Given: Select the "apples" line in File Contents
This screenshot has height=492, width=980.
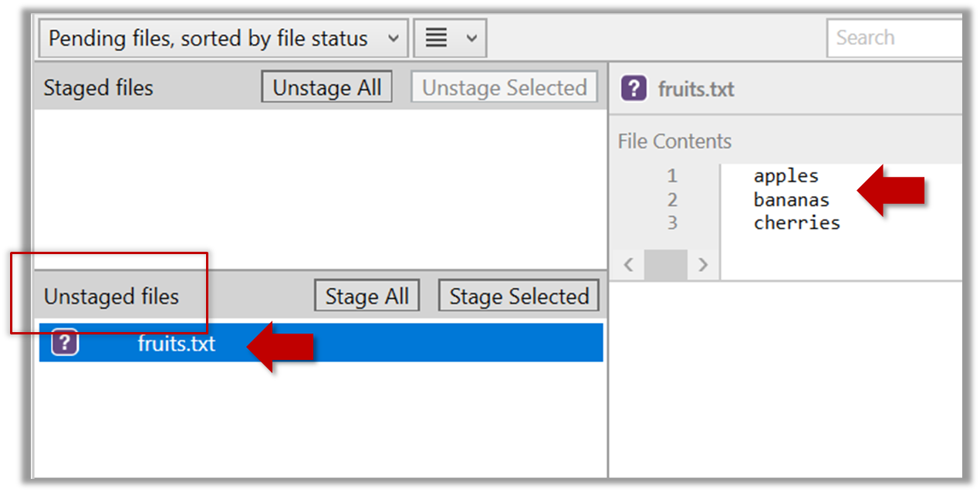Looking at the screenshot, I should point(786,177).
